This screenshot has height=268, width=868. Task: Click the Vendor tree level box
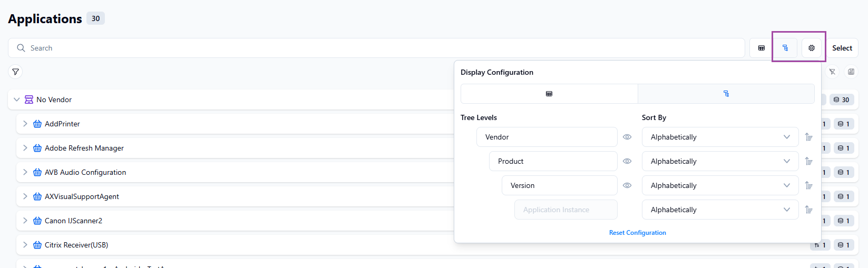pos(547,137)
